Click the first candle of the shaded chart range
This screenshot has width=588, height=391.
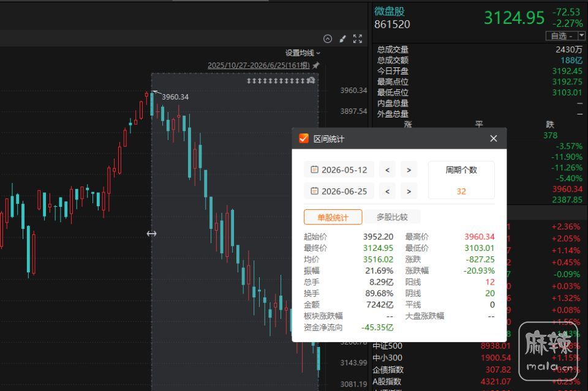[x=153, y=104]
